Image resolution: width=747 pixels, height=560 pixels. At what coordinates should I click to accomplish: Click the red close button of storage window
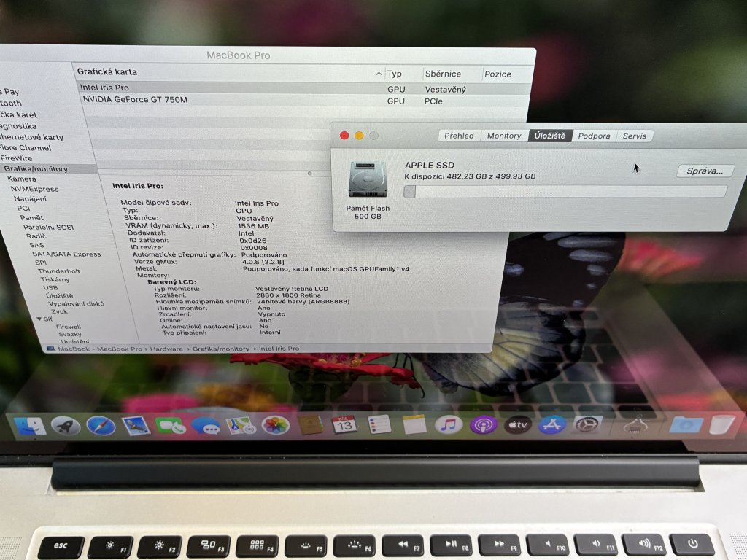click(x=344, y=136)
